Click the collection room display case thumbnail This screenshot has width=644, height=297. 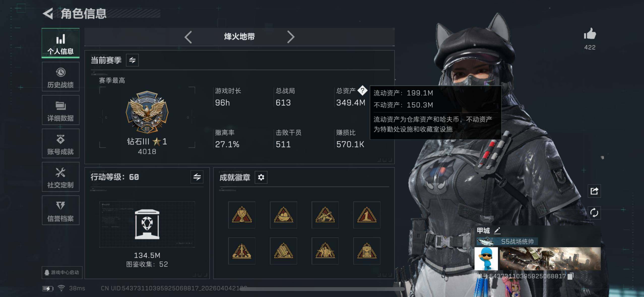(147, 224)
